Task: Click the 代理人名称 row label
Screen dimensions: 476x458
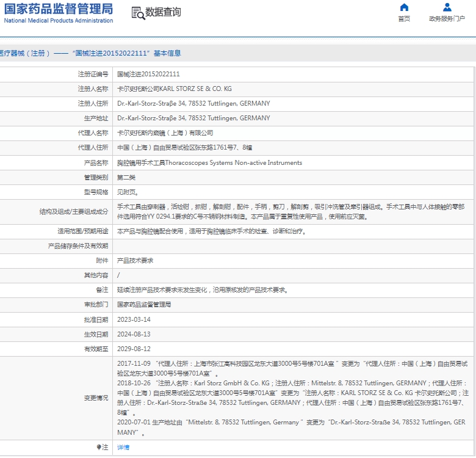Action: [x=93, y=133]
